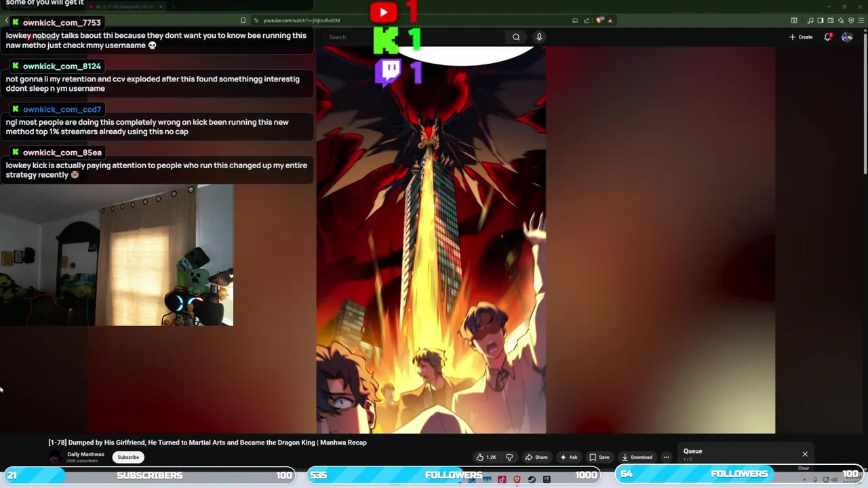Click the 64 of 100 Followers progress bar

click(740, 474)
